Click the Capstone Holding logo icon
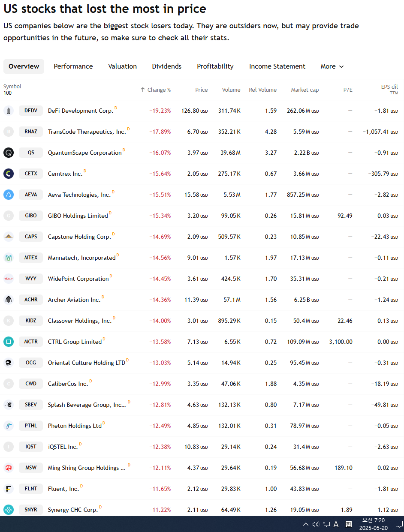This screenshot has width=404, height=532. click(x=9, y=237)
